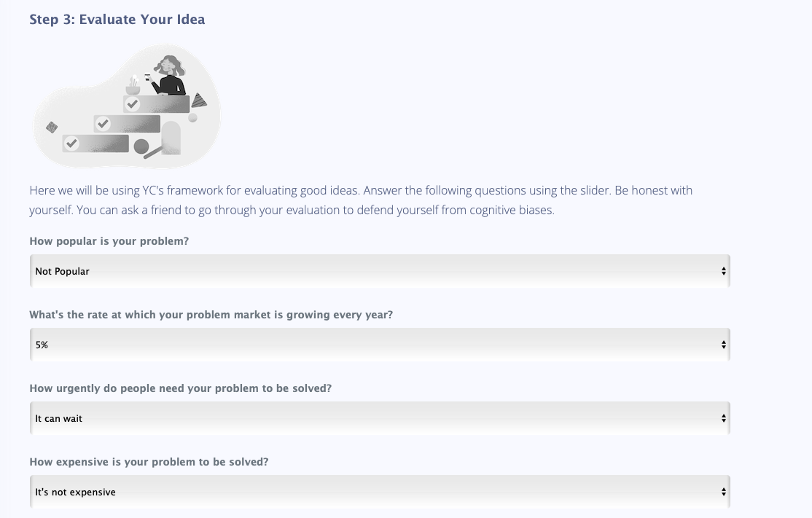Click the 'It can wait' selected value
812x518 pixels.
point(58,417)
